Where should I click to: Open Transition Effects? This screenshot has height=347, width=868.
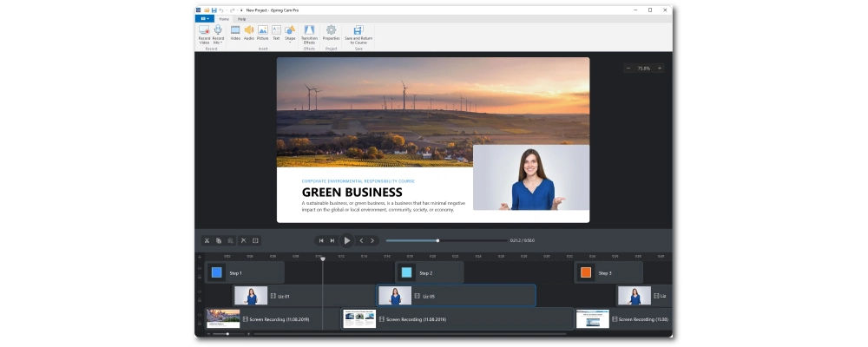click(x=309, y=30)
